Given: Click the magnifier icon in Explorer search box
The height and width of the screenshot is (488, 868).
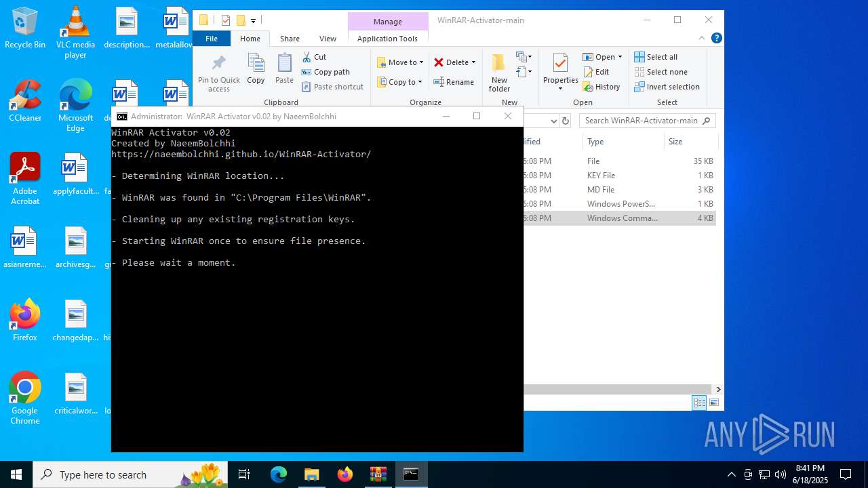Looking at the screenshot, I should coord(706,121).
